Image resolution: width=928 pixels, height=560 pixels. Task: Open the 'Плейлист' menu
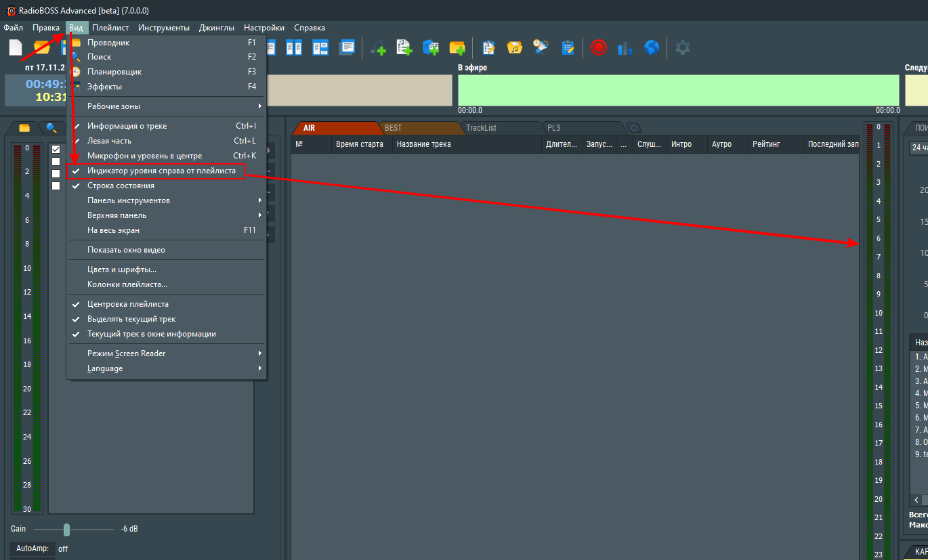110,28
